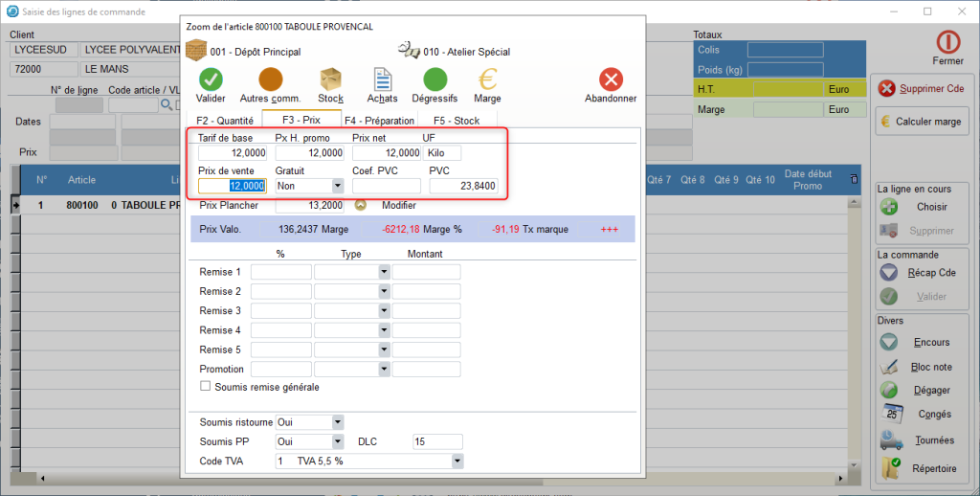Click the red Fermer power icon
Viewport: 980px width, 496px height.
click(947, 42)
